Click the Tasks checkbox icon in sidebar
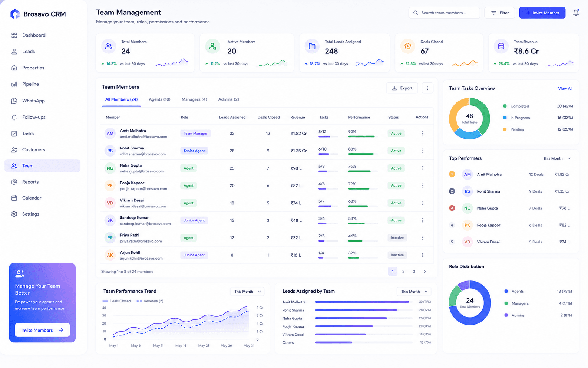This screenshot has width=588, height=368. [14, 134]
